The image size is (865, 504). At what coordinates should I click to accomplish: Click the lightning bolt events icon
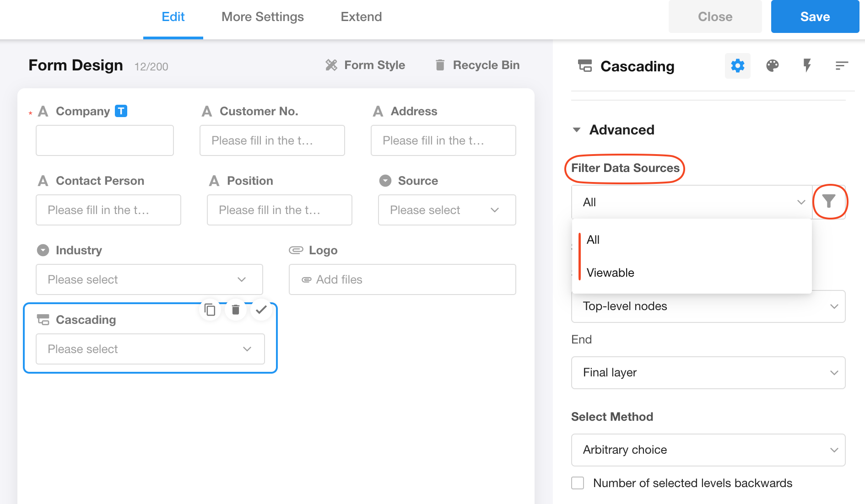[807, 66]
